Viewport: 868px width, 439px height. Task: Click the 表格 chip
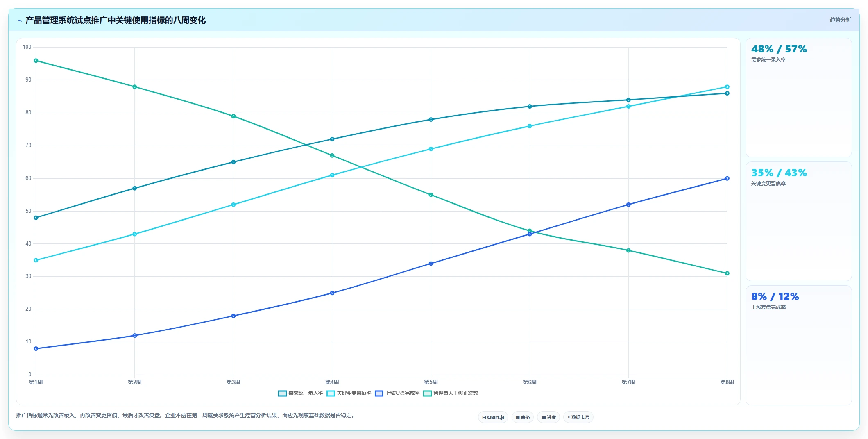[x=523, y=417]
